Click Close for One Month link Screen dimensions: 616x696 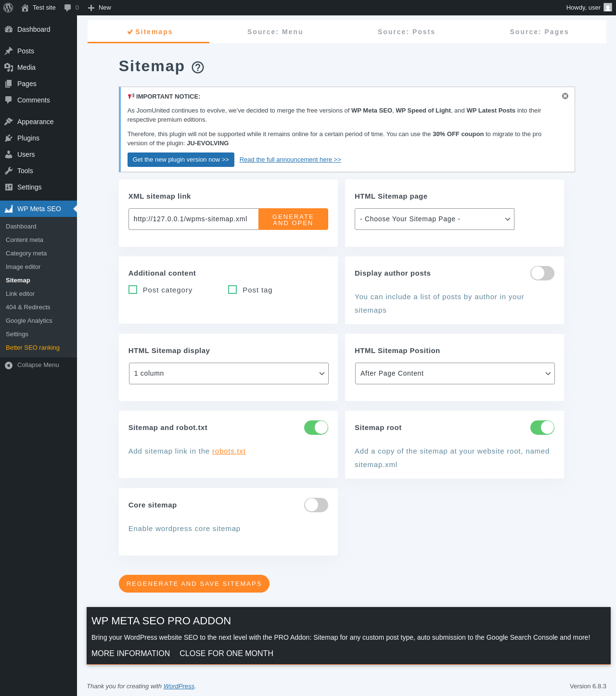click(x=226, y=653)
